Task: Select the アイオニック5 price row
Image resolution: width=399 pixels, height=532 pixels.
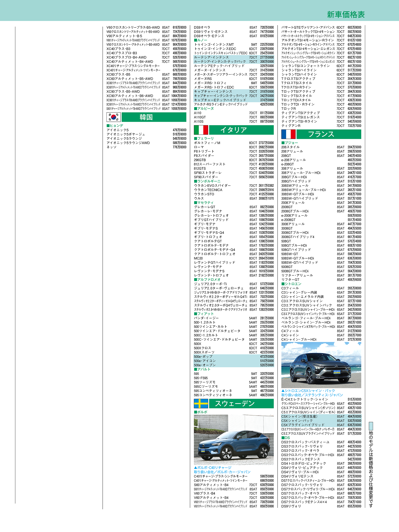Action: (x=146, y=130)
